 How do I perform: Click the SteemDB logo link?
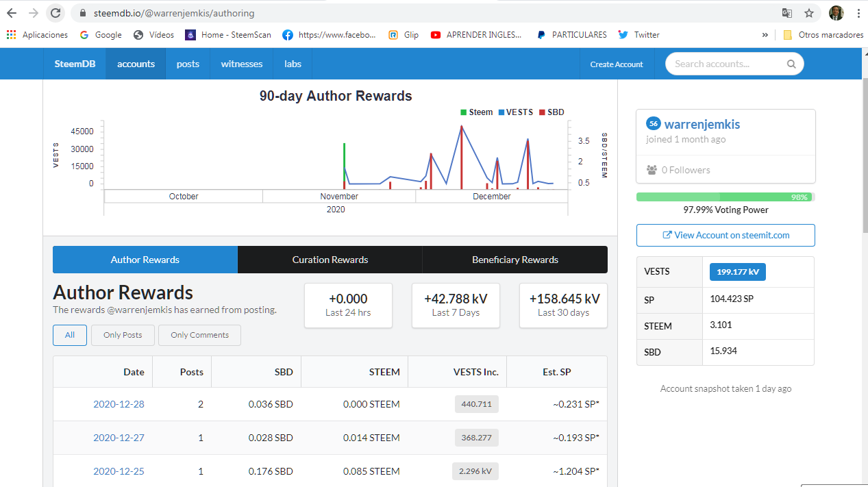pyautogui.click(x=75, y=64)
